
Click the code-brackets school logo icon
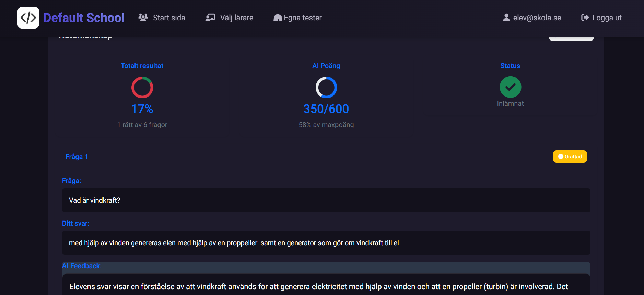click(x=28, y=18)
